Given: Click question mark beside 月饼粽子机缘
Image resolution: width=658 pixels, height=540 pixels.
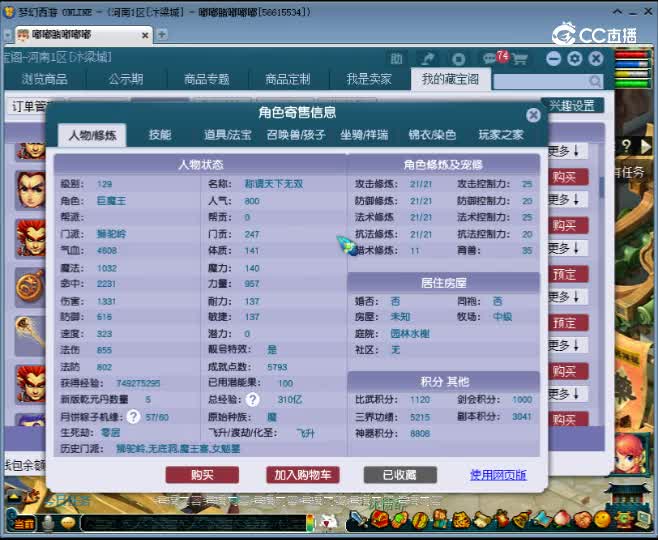Looking at the screenshot, I should 133,417.
